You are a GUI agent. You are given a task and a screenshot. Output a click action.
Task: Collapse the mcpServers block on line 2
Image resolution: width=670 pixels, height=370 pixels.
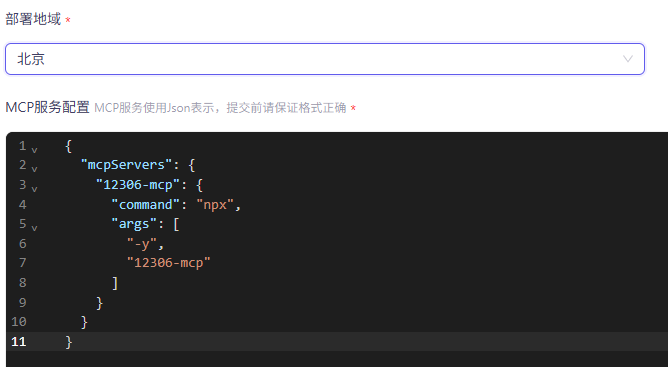pos(35,169)
